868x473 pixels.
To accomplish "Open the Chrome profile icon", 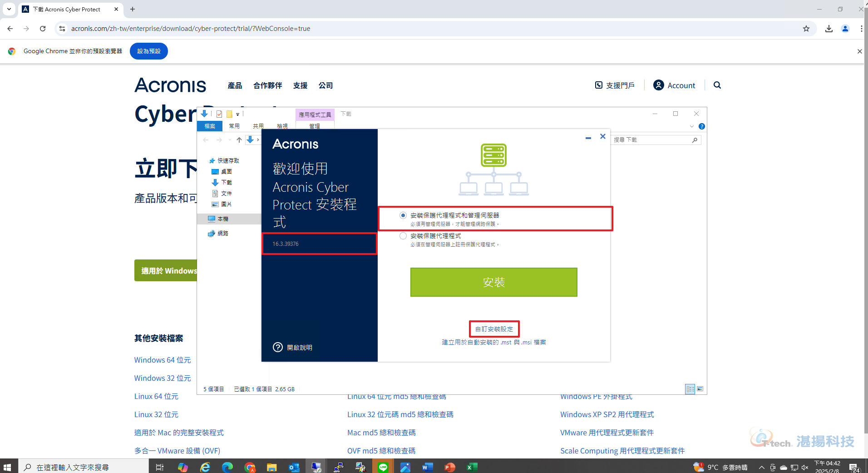I will (845, 29).
